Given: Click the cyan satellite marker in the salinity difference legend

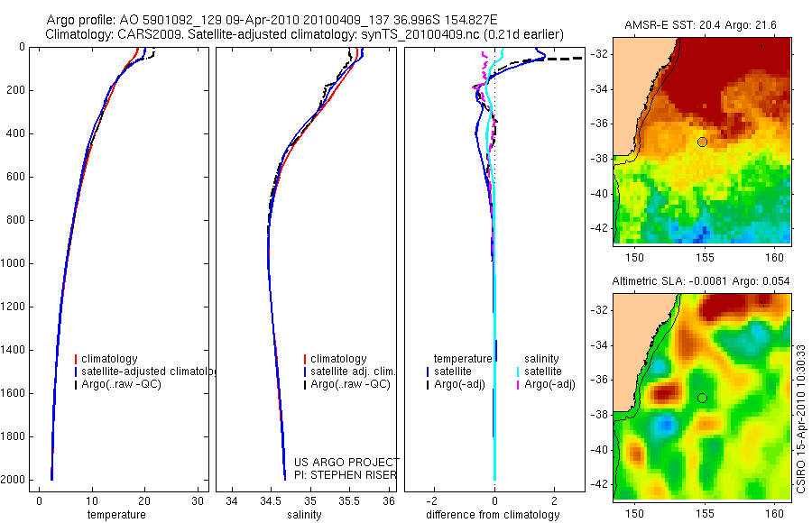Looking at the screenshot, I should (x=517, y=372).
